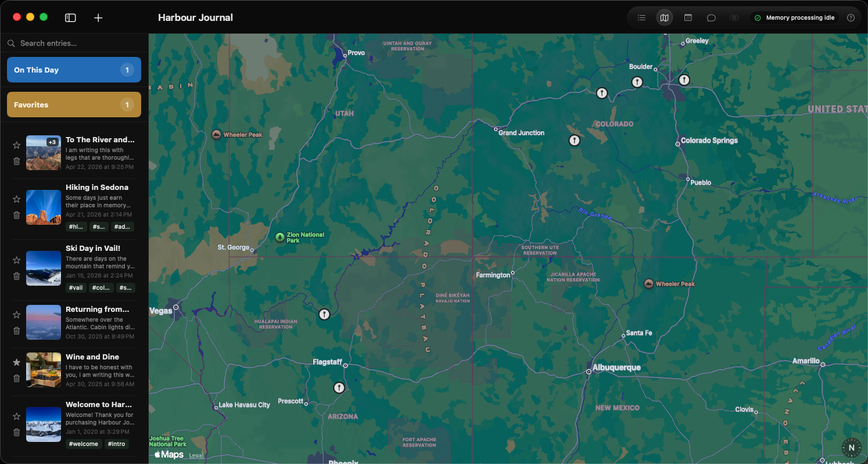Click the Albuquerque label on map
Image resolution: width=868 pixels, height=464 pixels.
coord(617,368)
